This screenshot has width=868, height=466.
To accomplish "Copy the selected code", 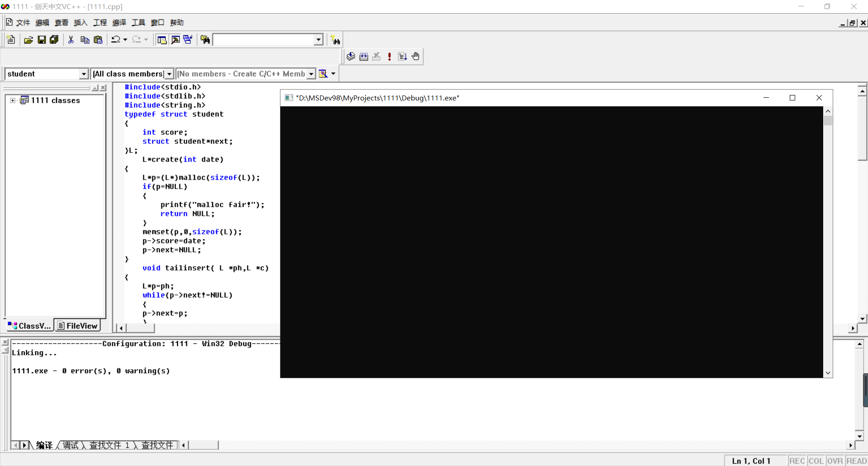I will 85,40.
